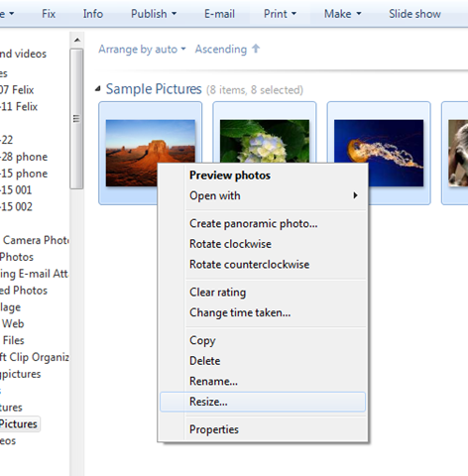Expand the Open with submenu arrow

click(x=355, y=195)
